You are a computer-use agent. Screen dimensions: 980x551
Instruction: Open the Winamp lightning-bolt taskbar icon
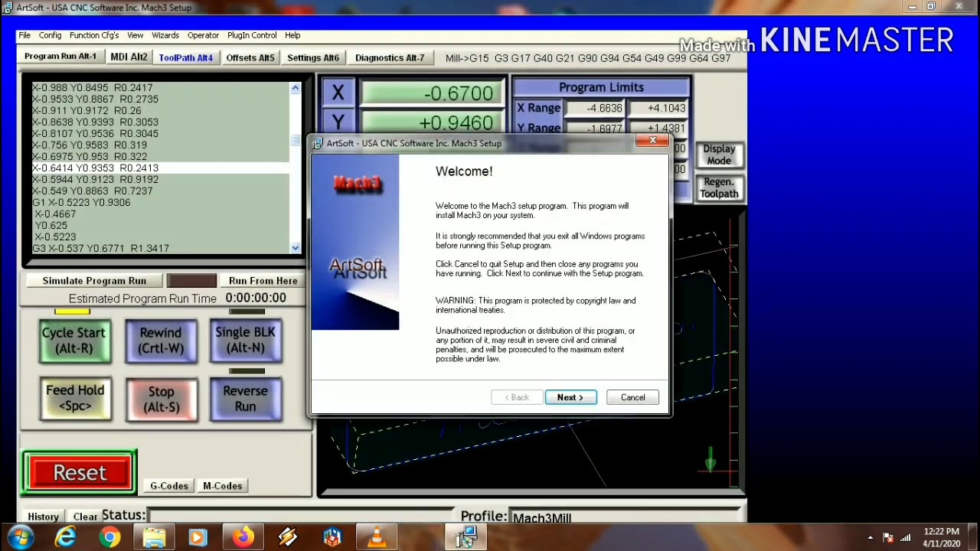pos(288,538)
